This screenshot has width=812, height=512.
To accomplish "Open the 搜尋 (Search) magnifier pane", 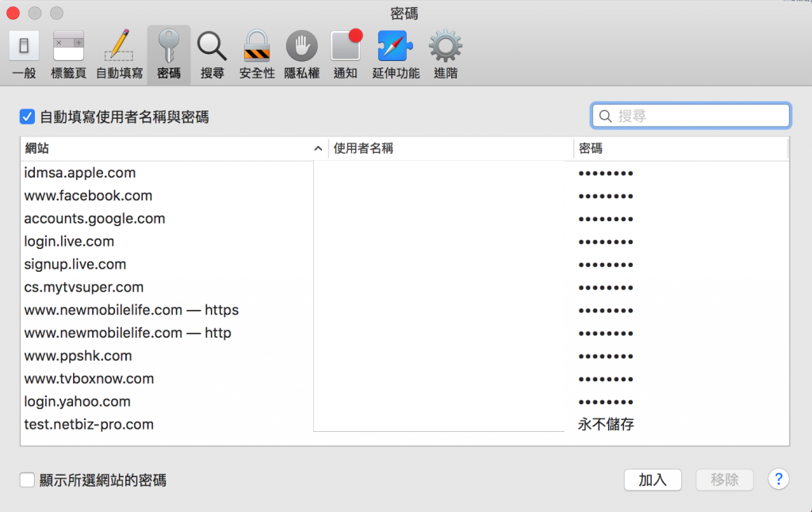I will (x=213, y=55).
